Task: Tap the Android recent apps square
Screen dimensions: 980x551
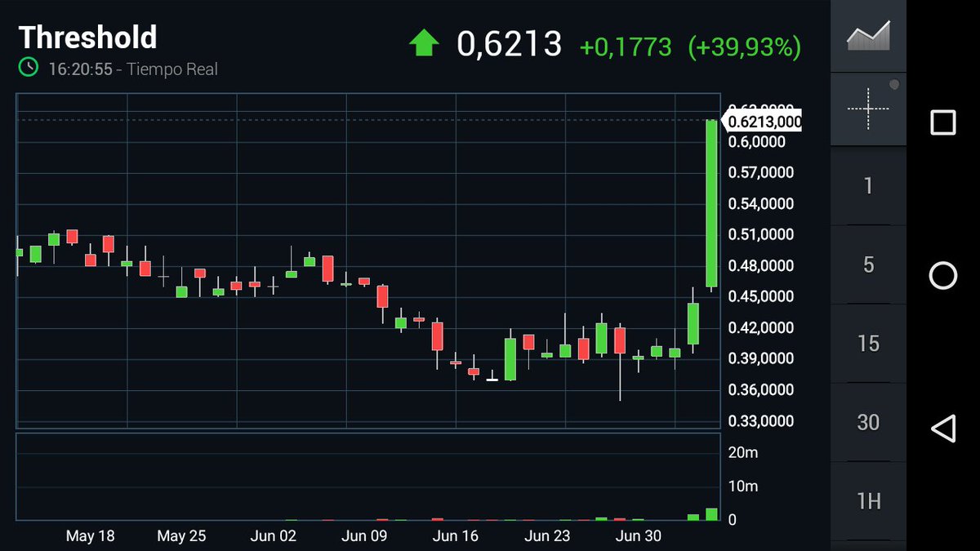Action: click(943, 122)
